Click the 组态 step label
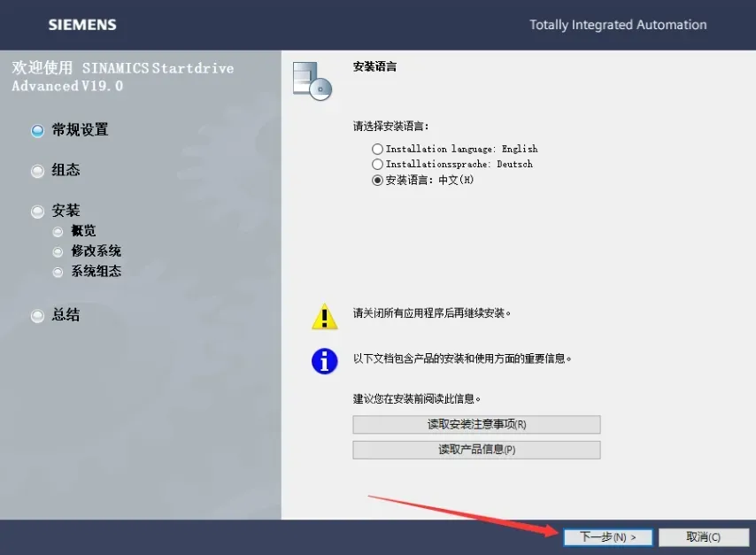This screenshot has height=555, width=756. [x=66, y=170]
